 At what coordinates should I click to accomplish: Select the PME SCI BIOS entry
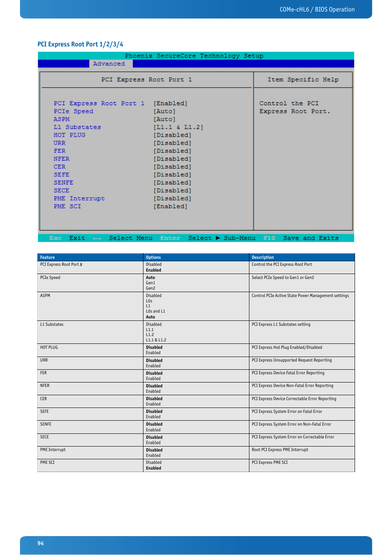pyautogui.click(x=67, y=207)
